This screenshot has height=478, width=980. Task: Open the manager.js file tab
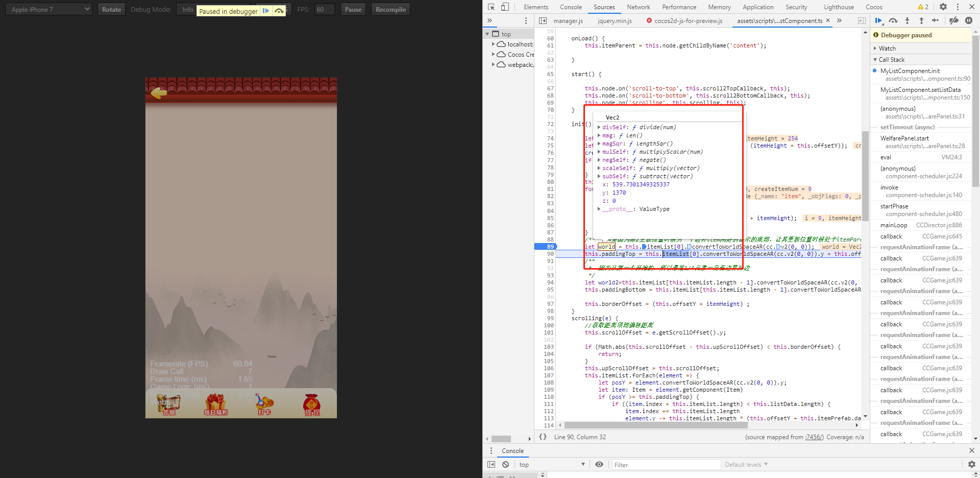click(x=568, y=21)
